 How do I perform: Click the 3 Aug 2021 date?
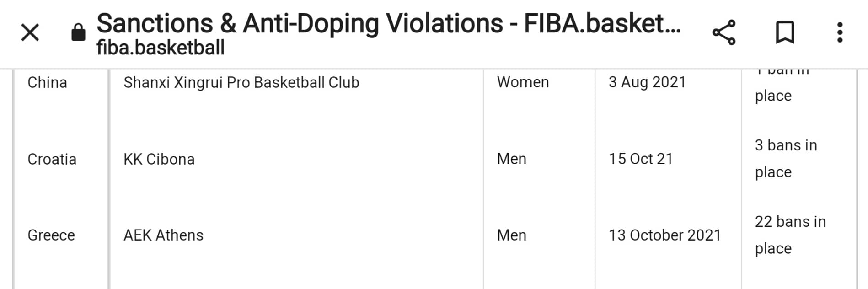click(x=647, y=82)
